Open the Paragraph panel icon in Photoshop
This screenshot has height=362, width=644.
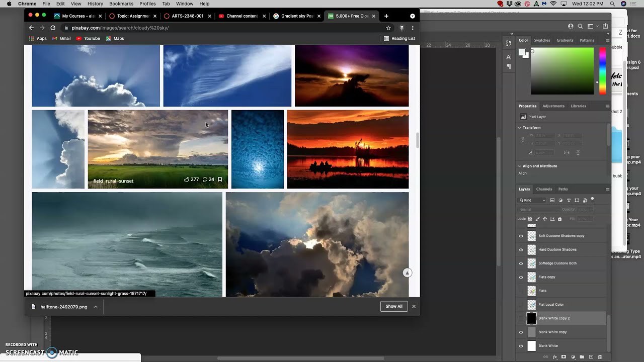pos(509,66)
